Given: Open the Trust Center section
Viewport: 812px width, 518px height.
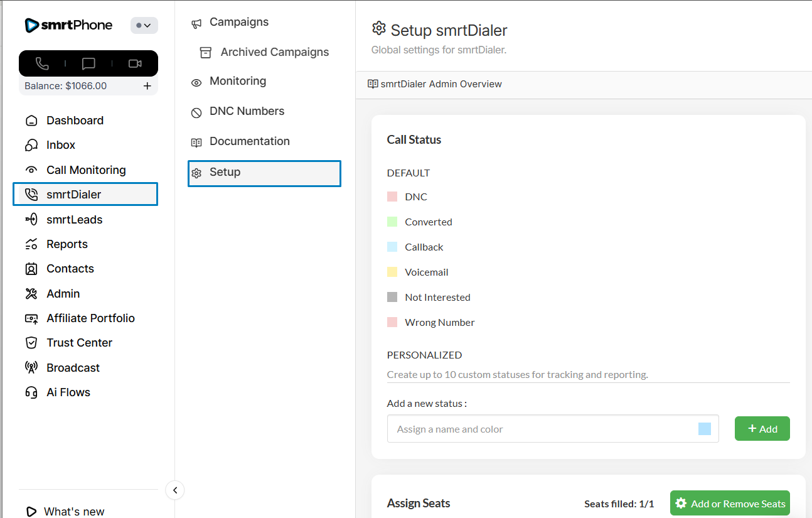Looking at the screenshot, I should click(x=79, y=343).
